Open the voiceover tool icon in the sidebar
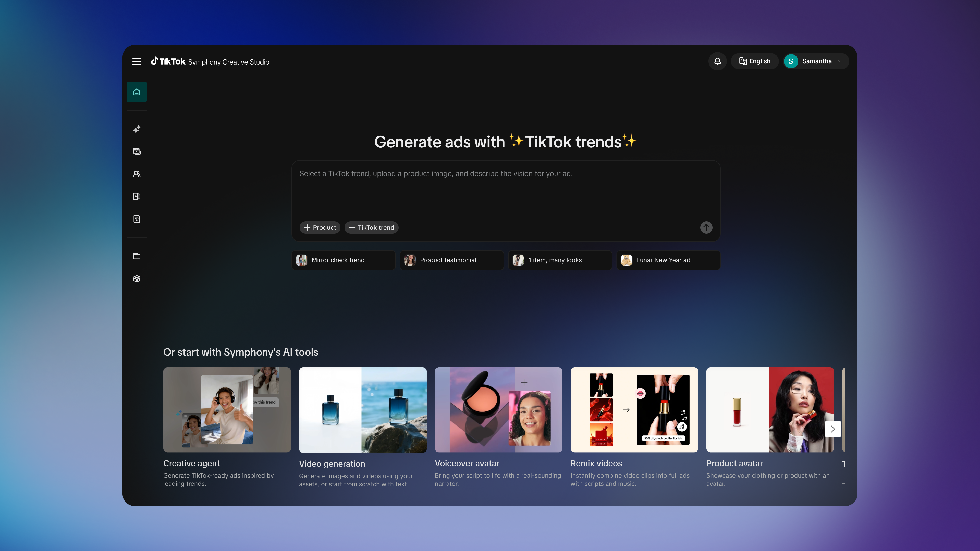 pos(137,196)
